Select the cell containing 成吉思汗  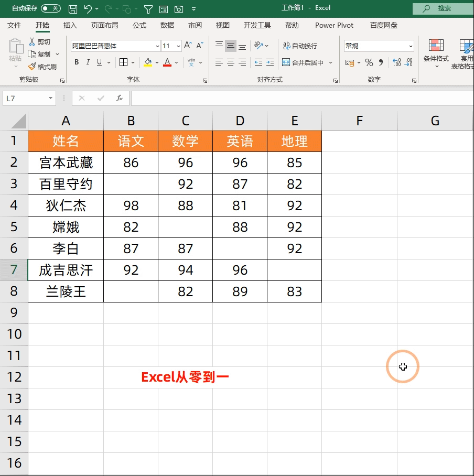click(66, 270)
